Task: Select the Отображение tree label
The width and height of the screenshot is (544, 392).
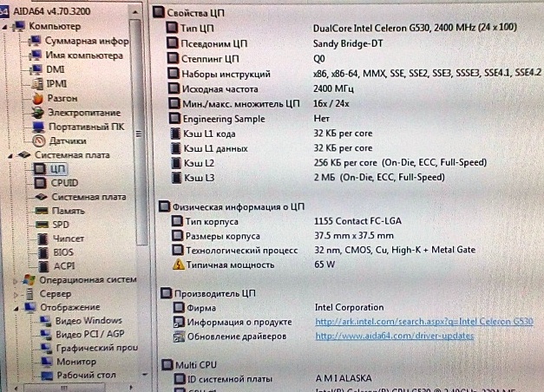Action: coord(70,307)
